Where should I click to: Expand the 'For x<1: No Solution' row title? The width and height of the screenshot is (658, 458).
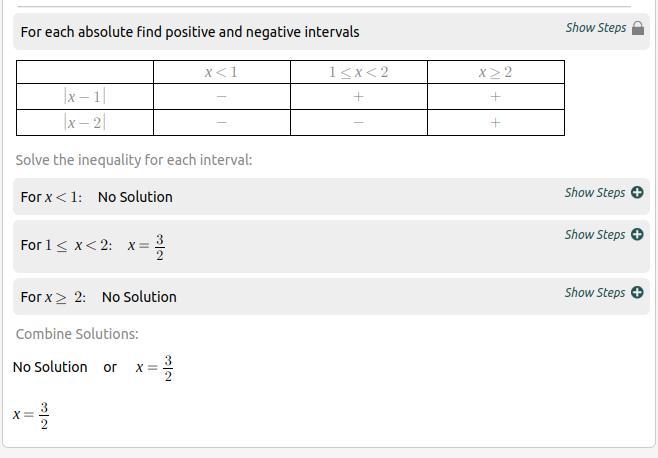[x=96, y=197]
